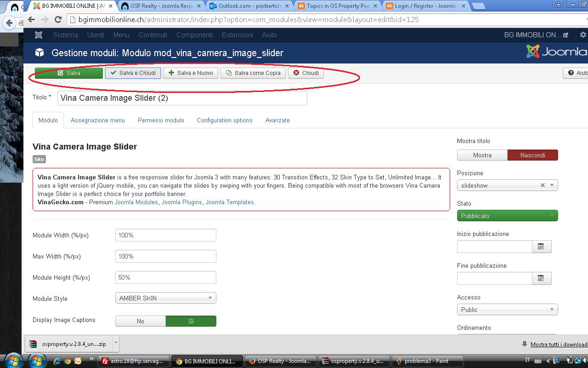Switch to the OSP Realty browser tab

[160, 6]
